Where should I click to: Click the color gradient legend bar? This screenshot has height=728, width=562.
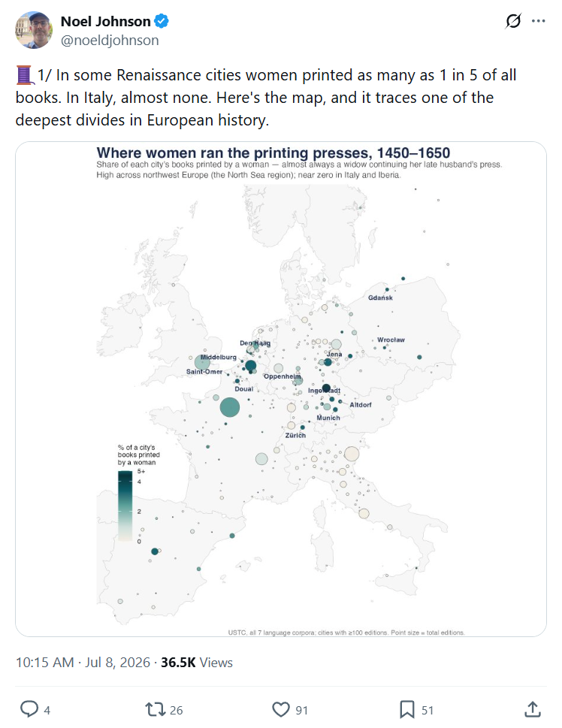[x=125, y=506]
